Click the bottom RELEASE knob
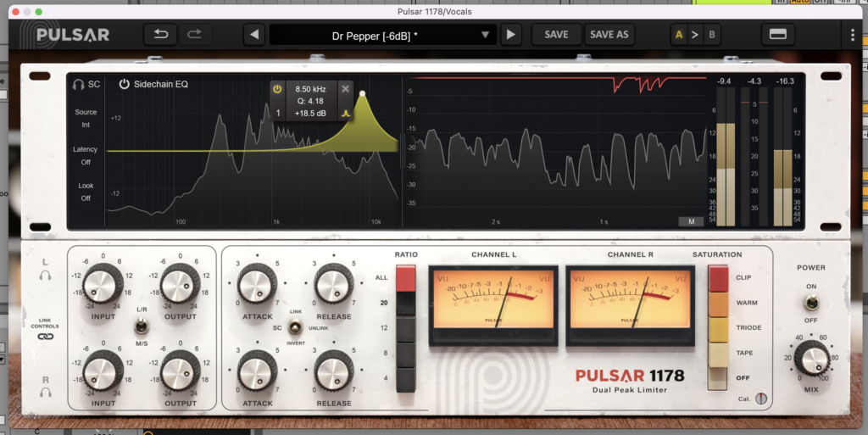Image resolution: width=868 pixels, height=435 pixels. click(x=334, y=371)
